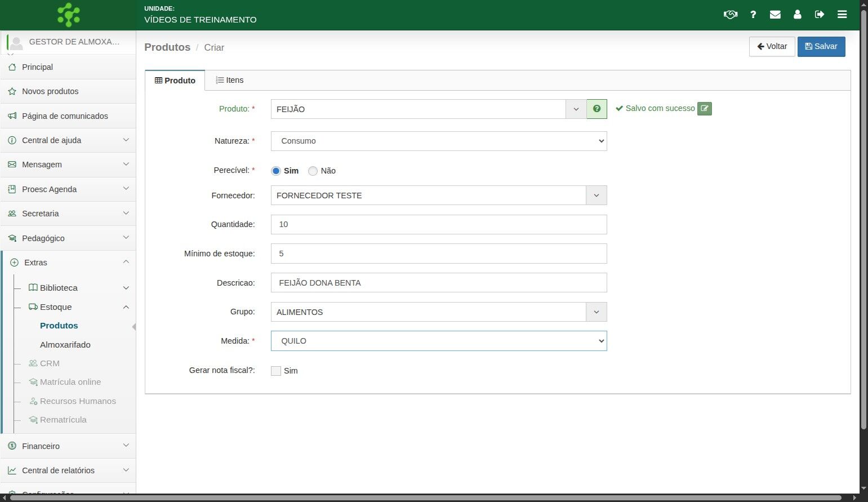Click the Produtos breadcrumb link

click(x=167, y=47)
